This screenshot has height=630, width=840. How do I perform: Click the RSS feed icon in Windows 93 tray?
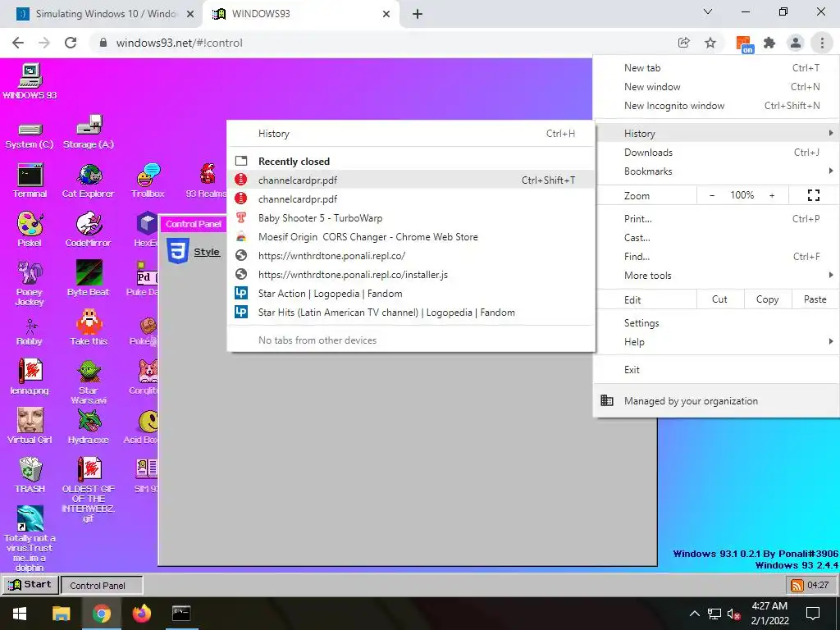(797, 586)
